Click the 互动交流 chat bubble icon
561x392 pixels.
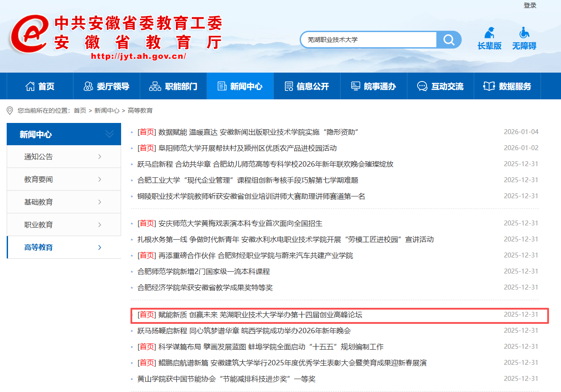coord(422,86)
